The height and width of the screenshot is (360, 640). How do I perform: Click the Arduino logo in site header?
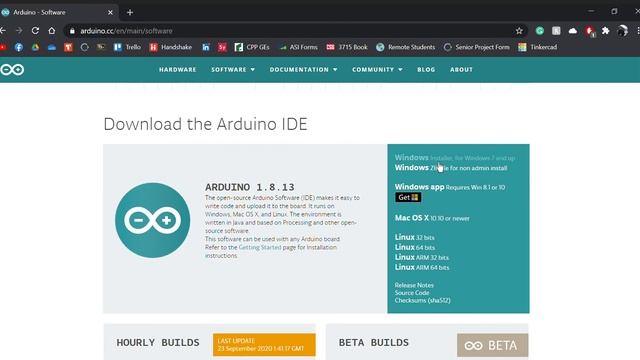(12, 70)
